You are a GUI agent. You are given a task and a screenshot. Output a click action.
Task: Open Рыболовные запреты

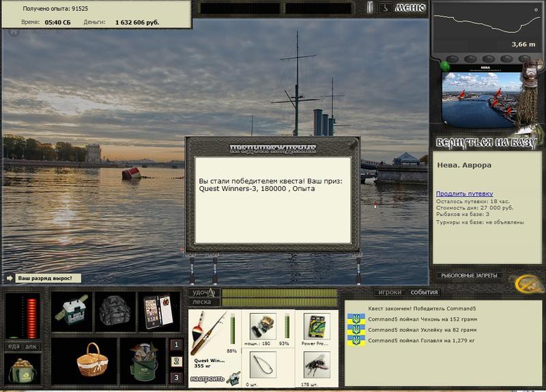pyautogui.click(x=469, y=275)
